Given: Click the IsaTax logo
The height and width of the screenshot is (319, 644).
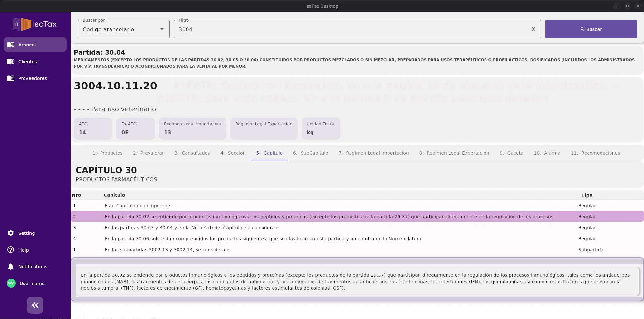Looking at the screenshot, I should click(x=35, y=24).
